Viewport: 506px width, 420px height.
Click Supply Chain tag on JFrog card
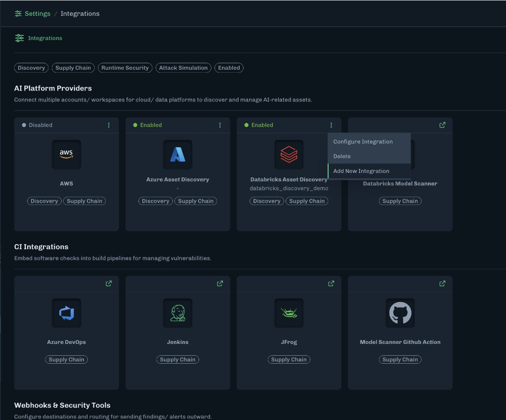[x=289, y=359]
